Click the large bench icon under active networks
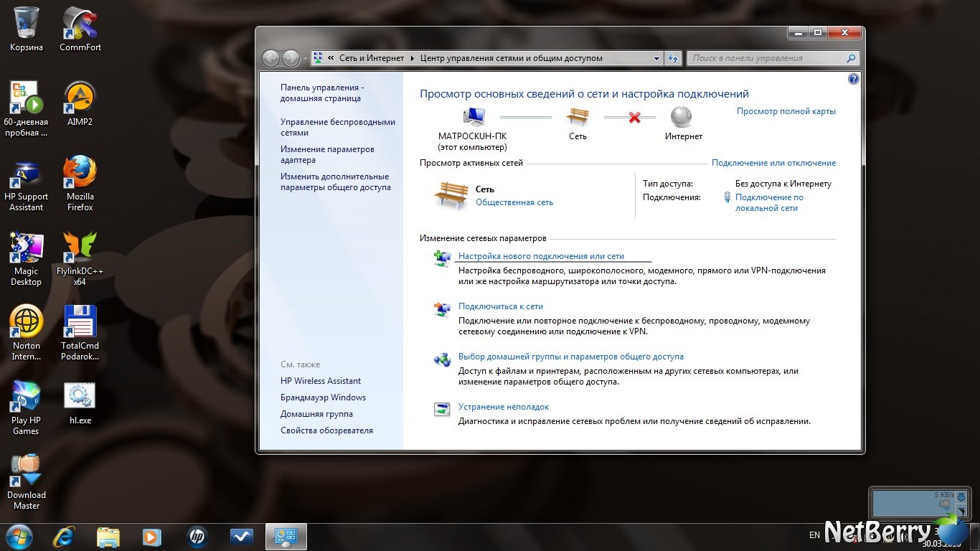Viewport: 980px width, 551px height. (451, 194)
